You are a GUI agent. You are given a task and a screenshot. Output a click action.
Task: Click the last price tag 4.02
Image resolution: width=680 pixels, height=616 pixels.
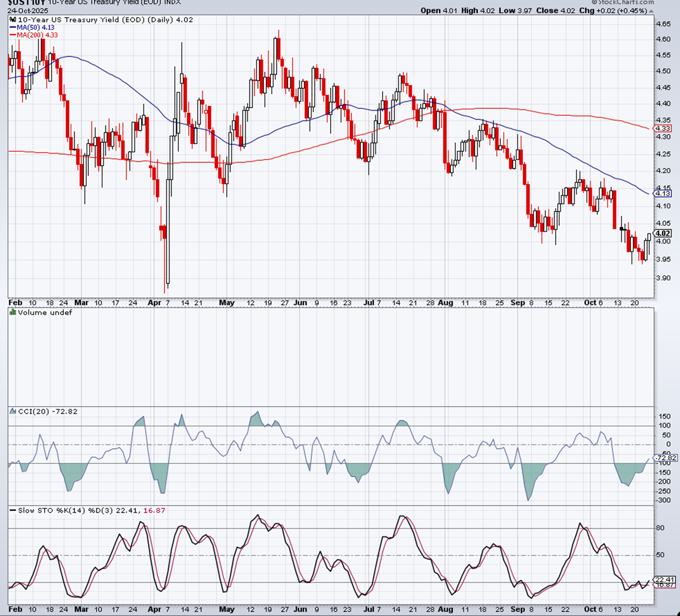(x=663, y=233)
